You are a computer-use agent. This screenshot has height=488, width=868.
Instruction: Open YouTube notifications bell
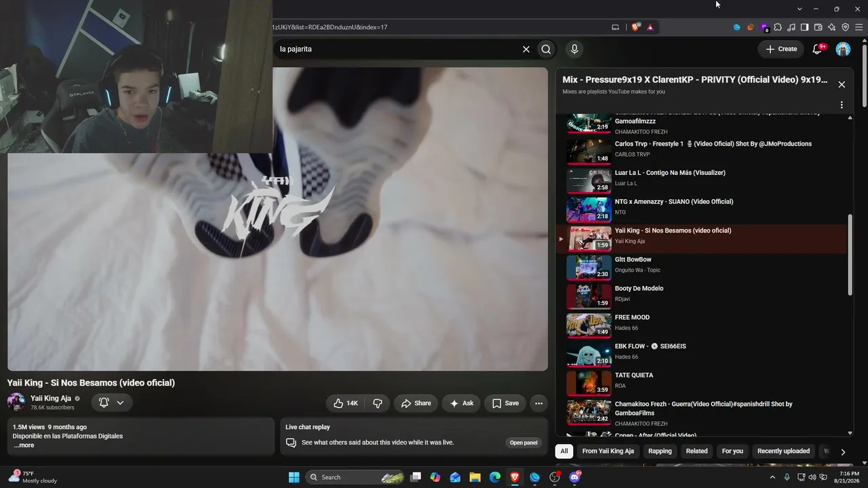click(818, 49)
